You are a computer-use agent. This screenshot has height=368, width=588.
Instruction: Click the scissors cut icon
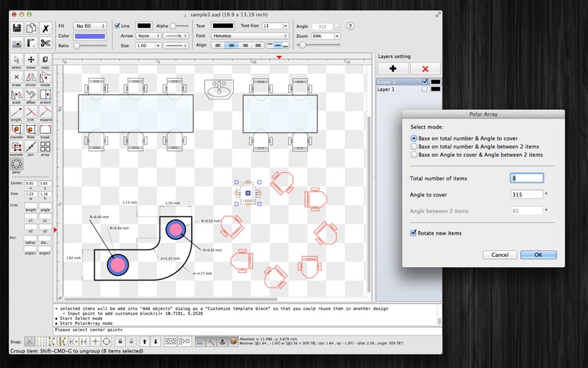[45, 43]
